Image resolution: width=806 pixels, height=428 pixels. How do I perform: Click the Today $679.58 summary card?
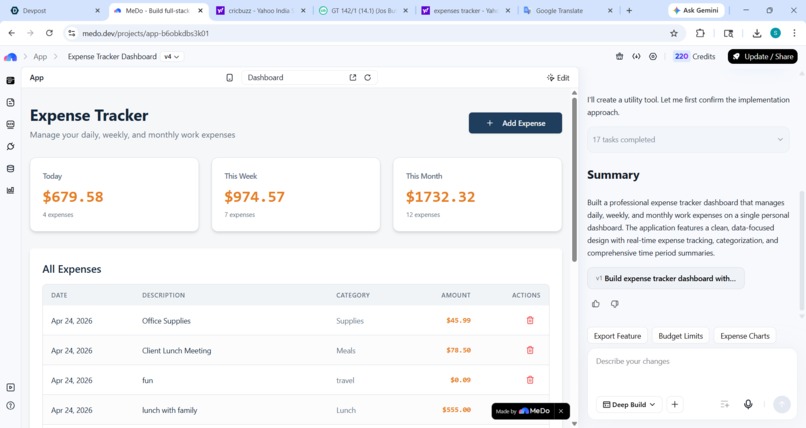coord(114,195)
